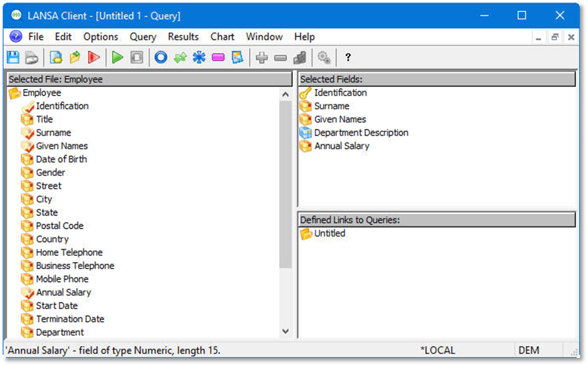The height and width of the screenshot is (366, 588).
Task: Click the blue circle toolbar icon
Action: 161,57
